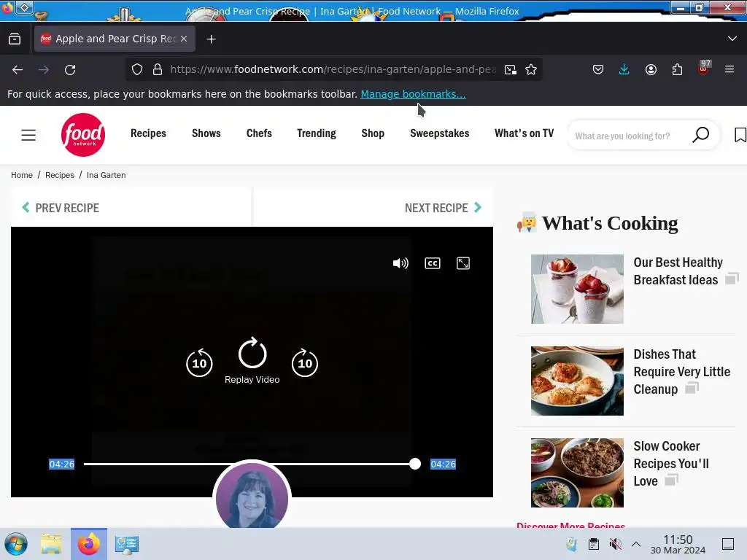
Task: Go to Recipes breadcrumb
Action: tap(60, 175)
